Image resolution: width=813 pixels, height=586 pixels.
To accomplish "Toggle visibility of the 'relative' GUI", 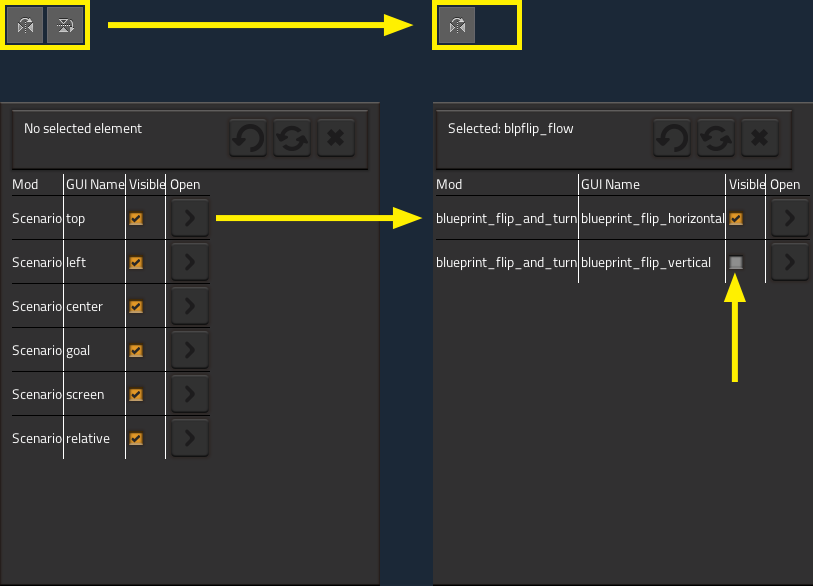I will (x=136, y=439).
